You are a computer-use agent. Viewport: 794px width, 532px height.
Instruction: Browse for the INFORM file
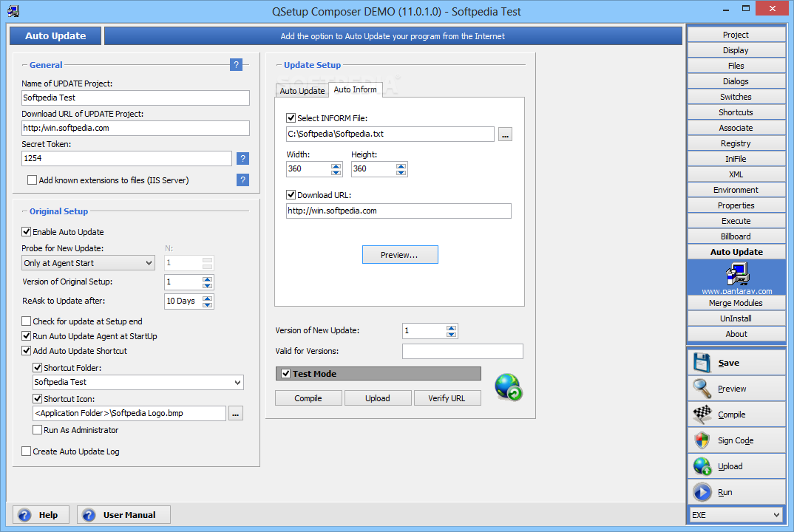point(505,134)
